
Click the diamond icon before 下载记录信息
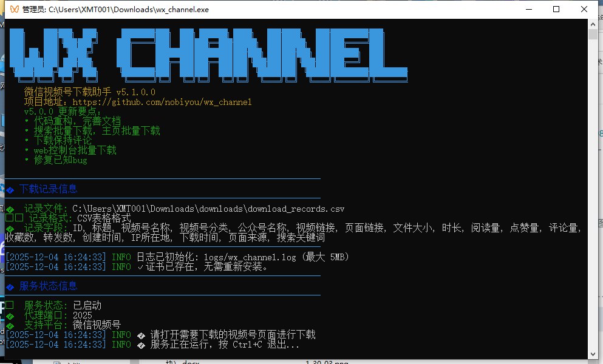(10, 189)
